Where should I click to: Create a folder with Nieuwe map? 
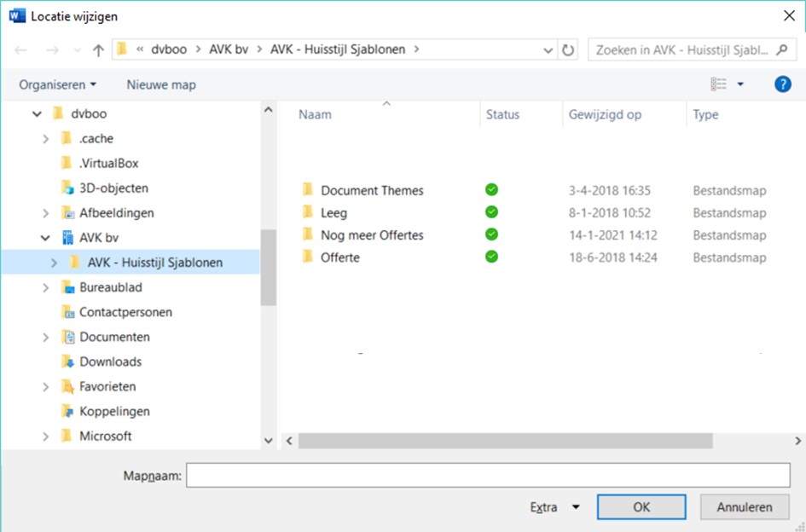point(161,84)
